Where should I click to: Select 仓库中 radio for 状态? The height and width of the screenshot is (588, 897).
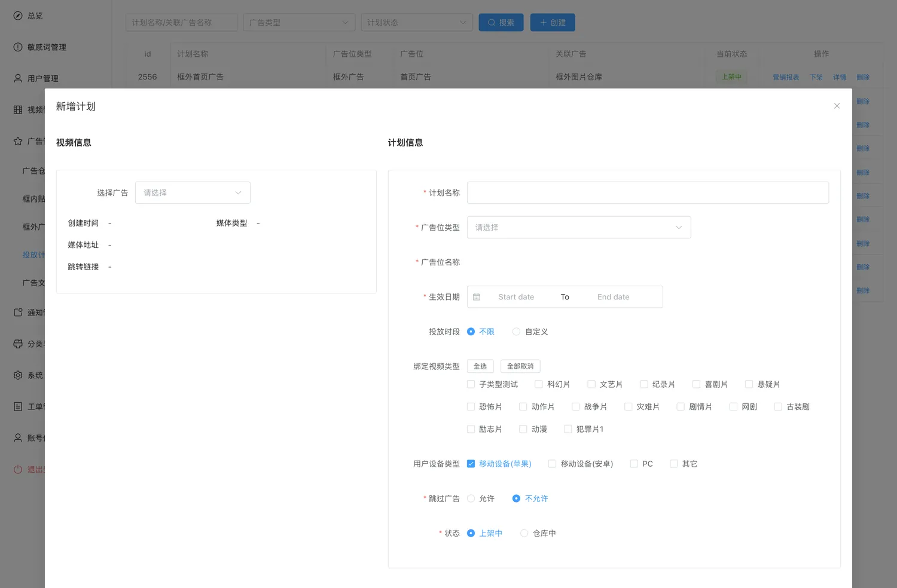(x=524, y=533)
